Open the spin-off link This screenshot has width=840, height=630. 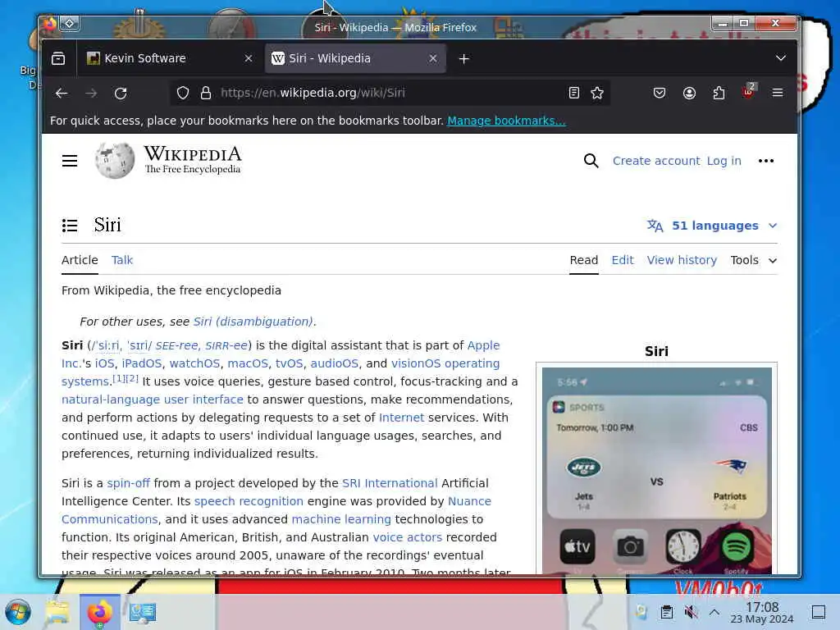tap(129, 483)
